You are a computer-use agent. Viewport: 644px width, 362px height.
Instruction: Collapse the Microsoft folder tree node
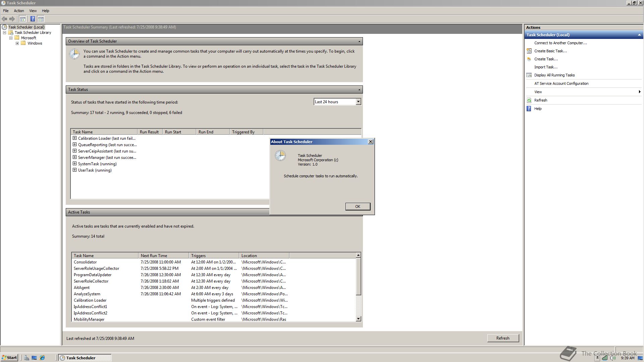point(11,38)
